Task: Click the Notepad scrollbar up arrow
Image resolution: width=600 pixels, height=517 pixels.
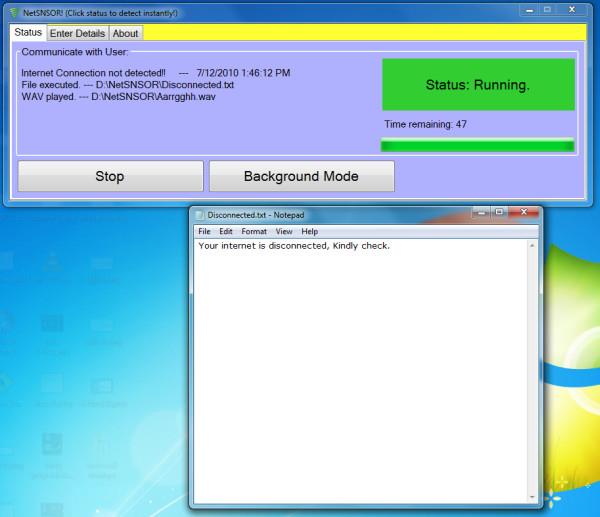Action: (x=532, y=245)
